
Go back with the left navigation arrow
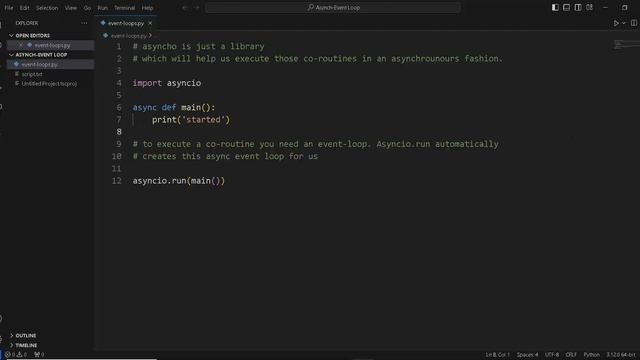point(185,8)
